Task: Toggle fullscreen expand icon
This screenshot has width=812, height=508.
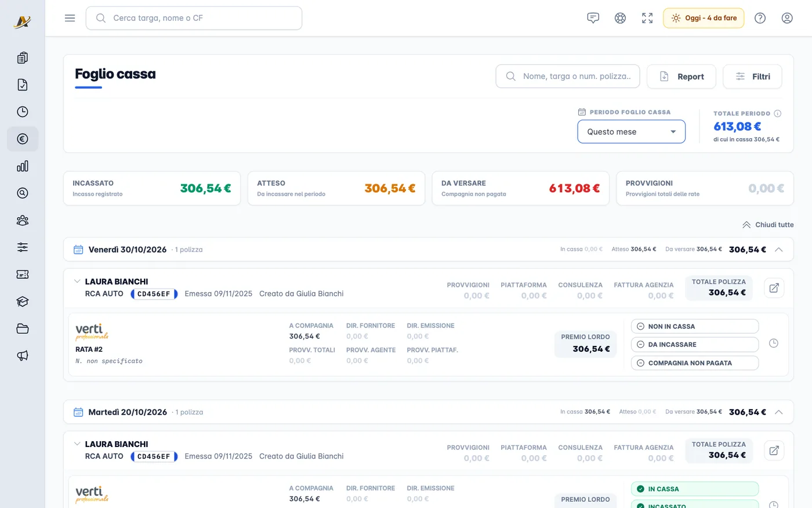Action: click(647, 18)
